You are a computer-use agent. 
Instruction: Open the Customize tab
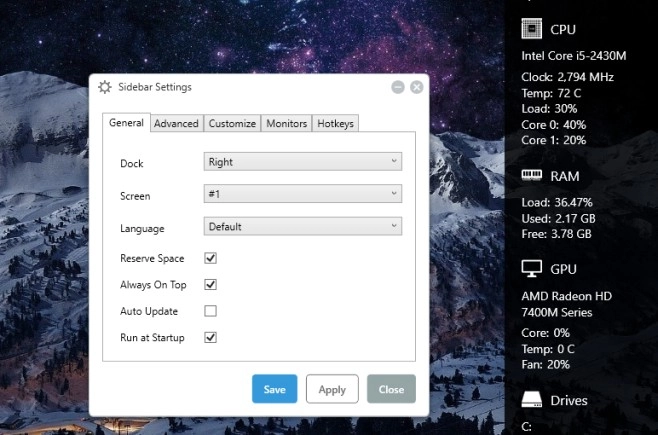click(232, 123)
